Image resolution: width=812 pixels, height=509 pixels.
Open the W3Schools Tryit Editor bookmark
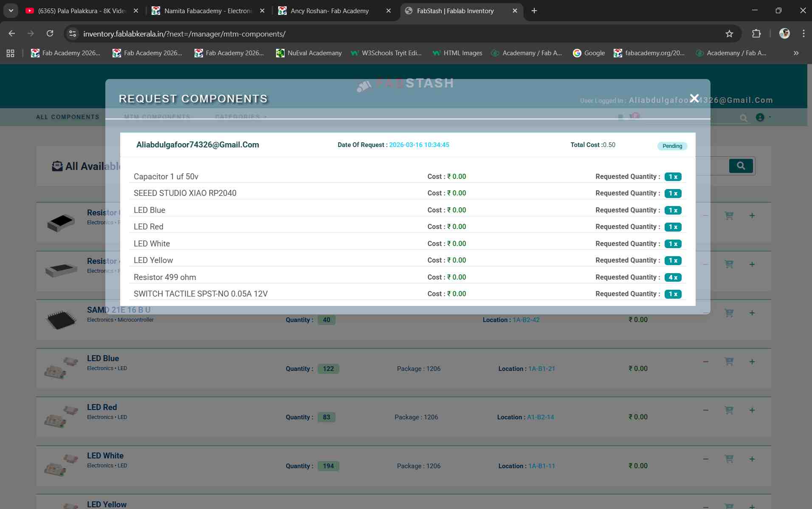click(x=386, y=53)
